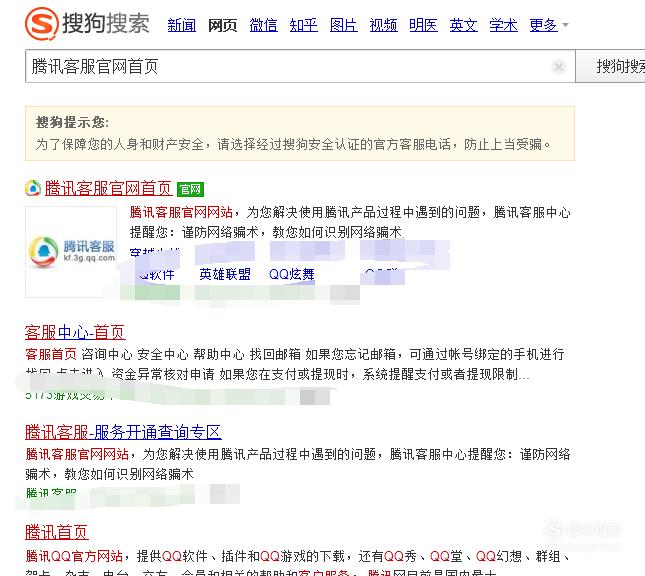Switch to the 微信 tab
The height and width of the screenshot is (576, 645).
pyautogui.click(x=263, y=25)
